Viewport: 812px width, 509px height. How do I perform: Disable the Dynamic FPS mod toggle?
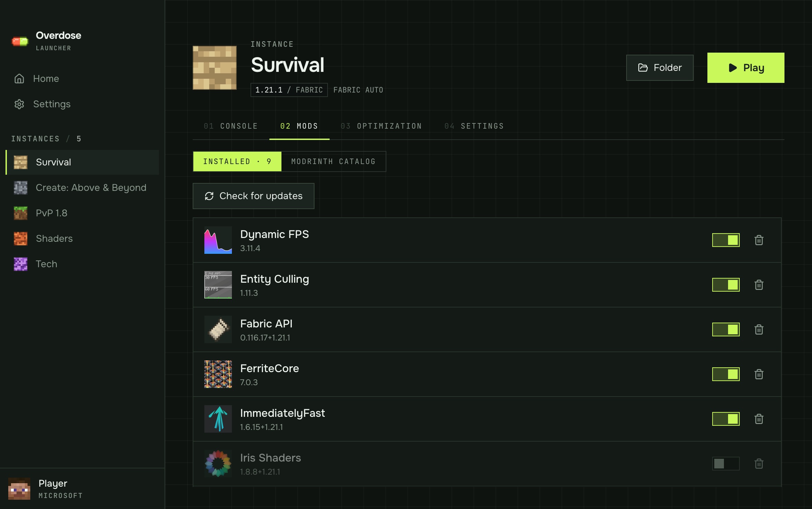(726, 240)
